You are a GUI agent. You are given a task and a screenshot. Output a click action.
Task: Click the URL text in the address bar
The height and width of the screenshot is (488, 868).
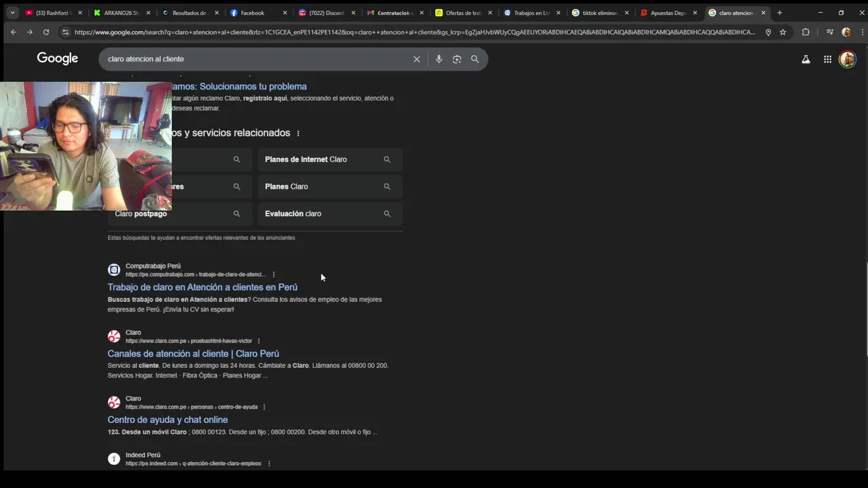pos(414,32)
